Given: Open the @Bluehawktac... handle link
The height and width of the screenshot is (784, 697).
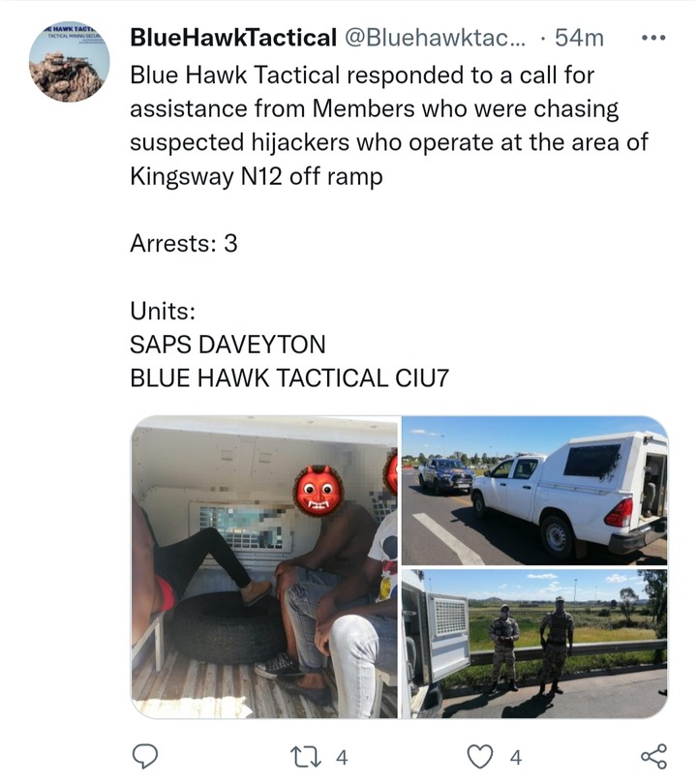Looking at the screenshot, I should point(435,38).
